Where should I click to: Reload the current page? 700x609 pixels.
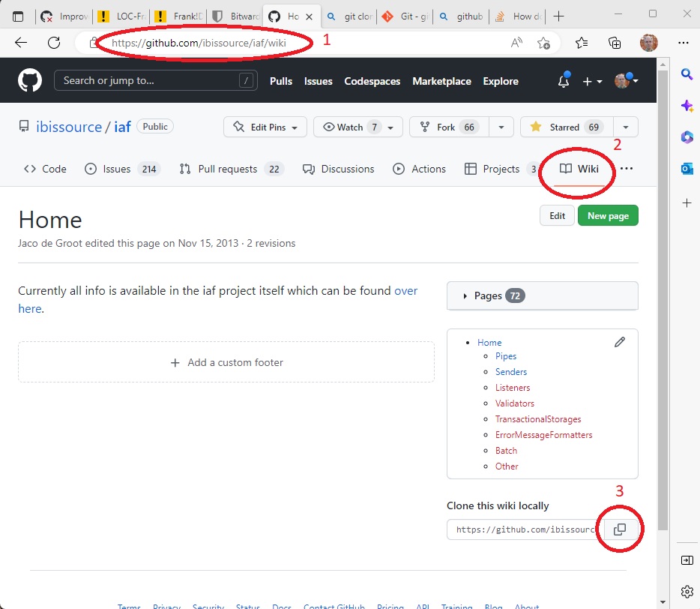click(54, 43)
